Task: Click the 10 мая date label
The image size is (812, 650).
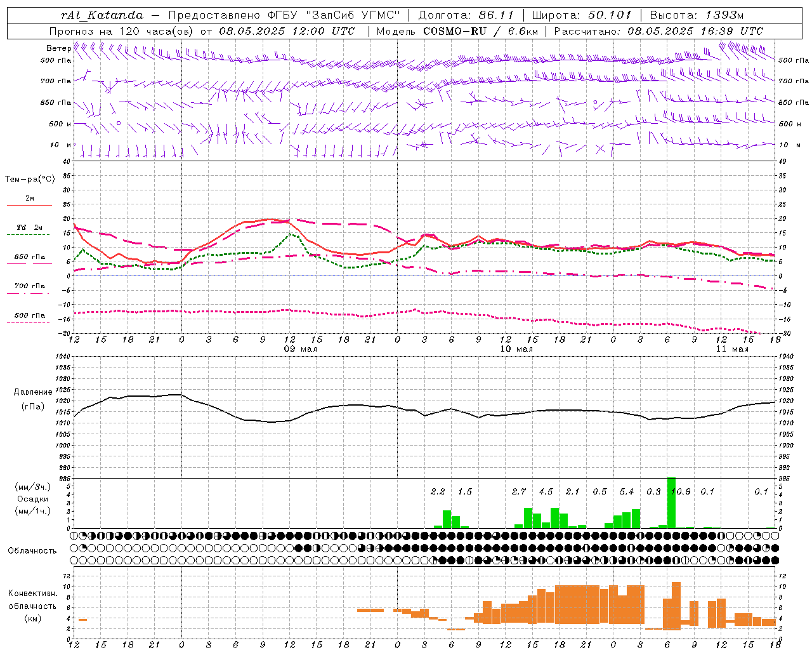Action: tap(516, 349)
